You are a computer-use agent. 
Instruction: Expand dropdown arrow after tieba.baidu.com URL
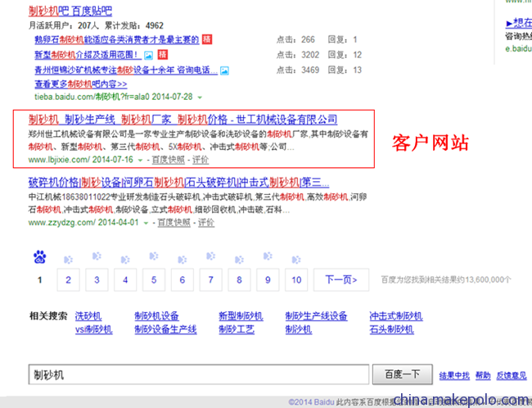(x=201, y=97)
